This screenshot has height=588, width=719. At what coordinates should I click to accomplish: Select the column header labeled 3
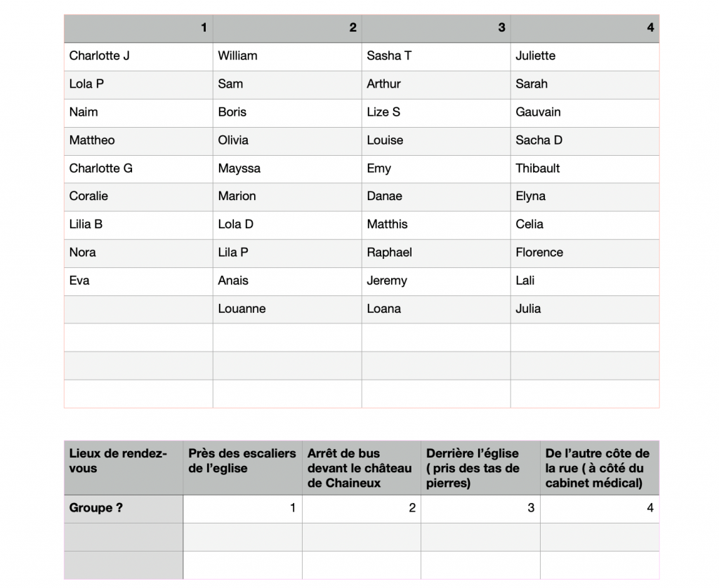(x=436, y=28)
